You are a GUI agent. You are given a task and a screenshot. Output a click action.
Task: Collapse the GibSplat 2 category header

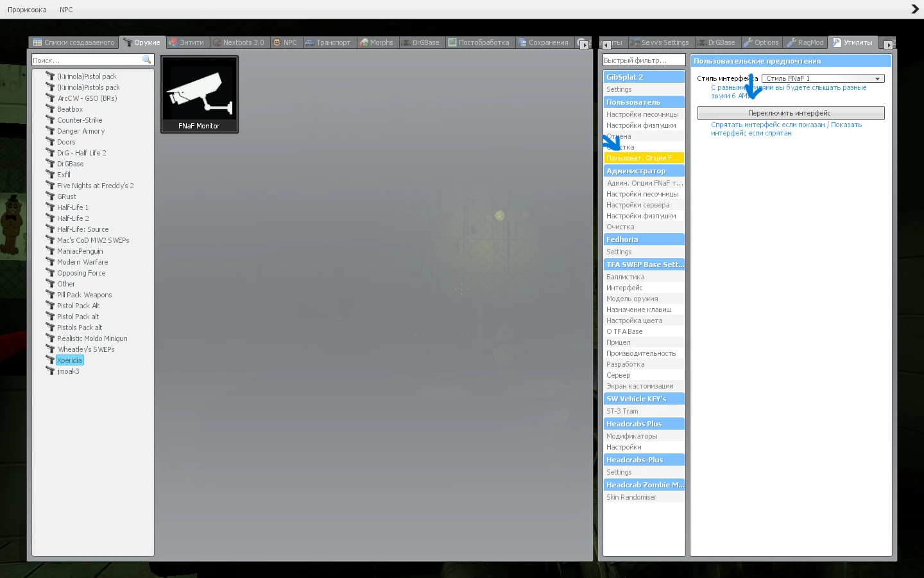(x=644, y=77)
